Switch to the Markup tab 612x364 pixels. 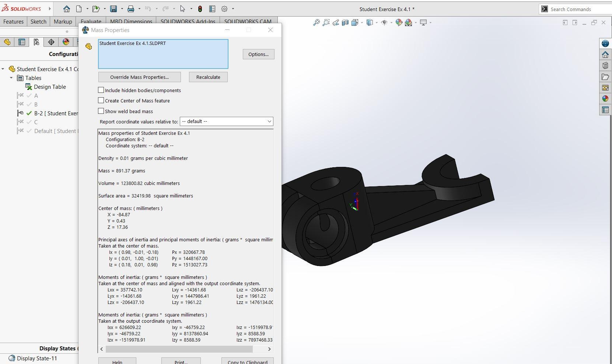tap(63, 22)
